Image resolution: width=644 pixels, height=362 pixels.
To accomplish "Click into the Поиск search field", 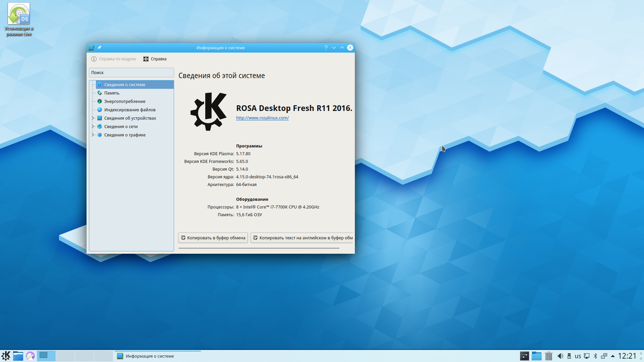I will point(131,72).
